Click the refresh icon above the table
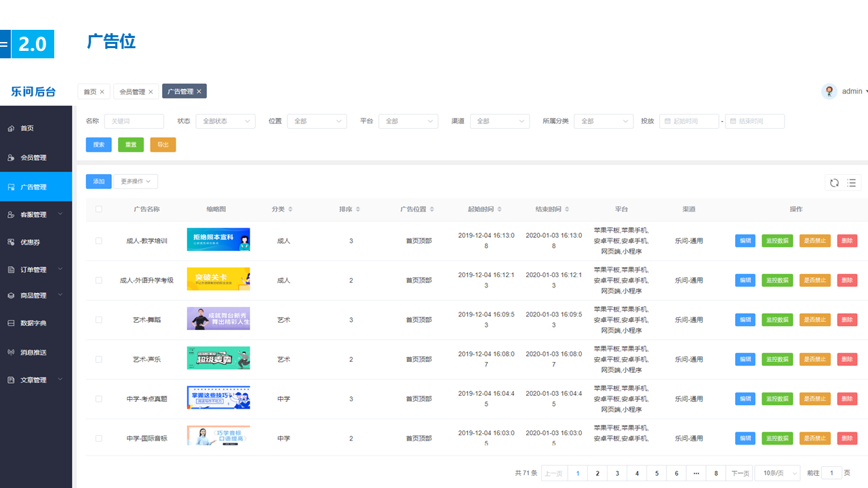 click(x=834, y=182)
